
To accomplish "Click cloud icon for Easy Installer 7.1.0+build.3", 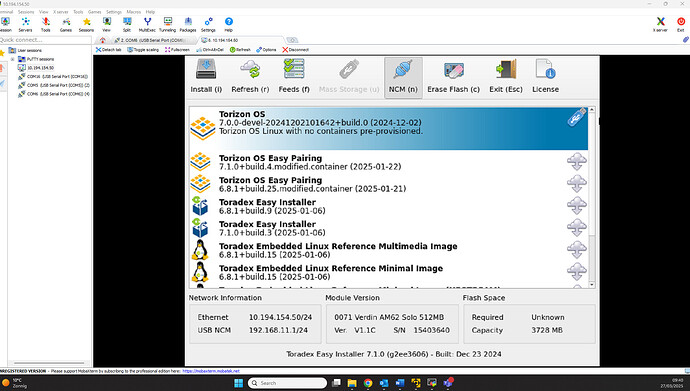I will 576,227.
